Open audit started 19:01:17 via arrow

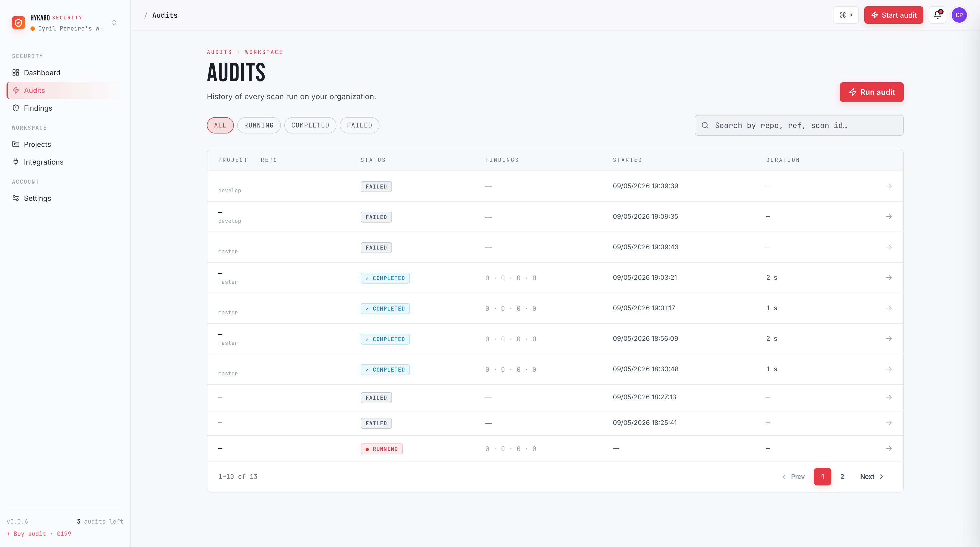[889, 308]
